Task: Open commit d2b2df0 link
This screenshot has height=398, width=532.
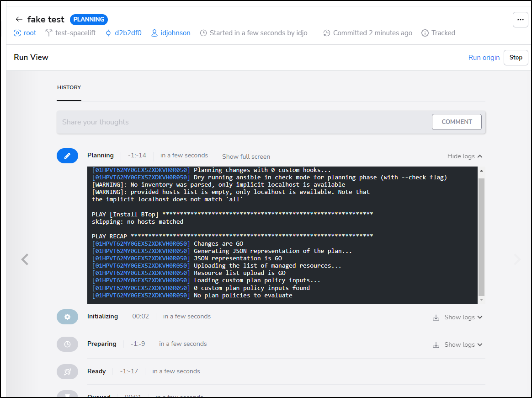Action: click(x=128, y=33)
